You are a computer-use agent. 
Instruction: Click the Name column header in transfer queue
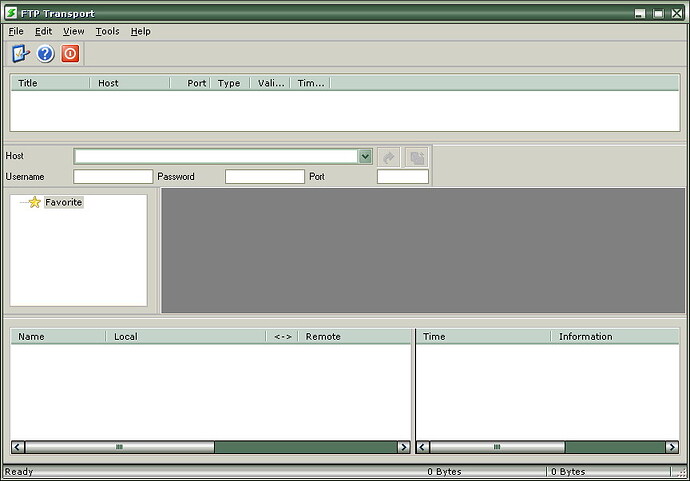coord(58,336)
